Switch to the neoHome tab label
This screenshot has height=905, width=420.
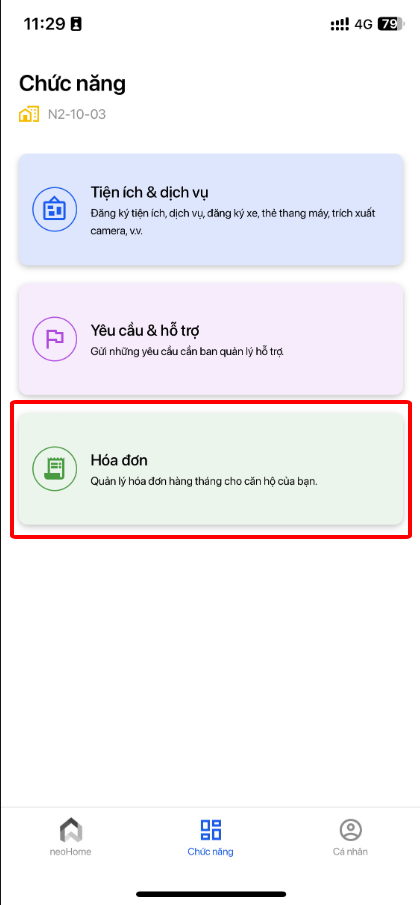coord(70,852)
